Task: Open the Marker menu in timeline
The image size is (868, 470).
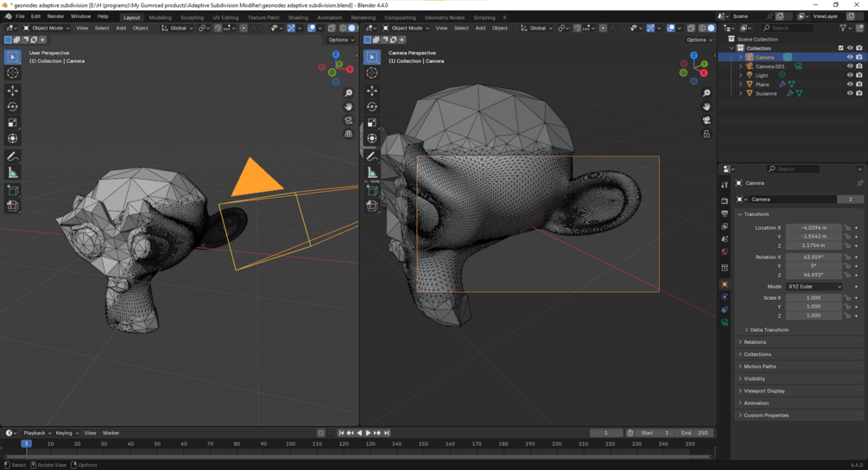Action: (x=111, y=433)
